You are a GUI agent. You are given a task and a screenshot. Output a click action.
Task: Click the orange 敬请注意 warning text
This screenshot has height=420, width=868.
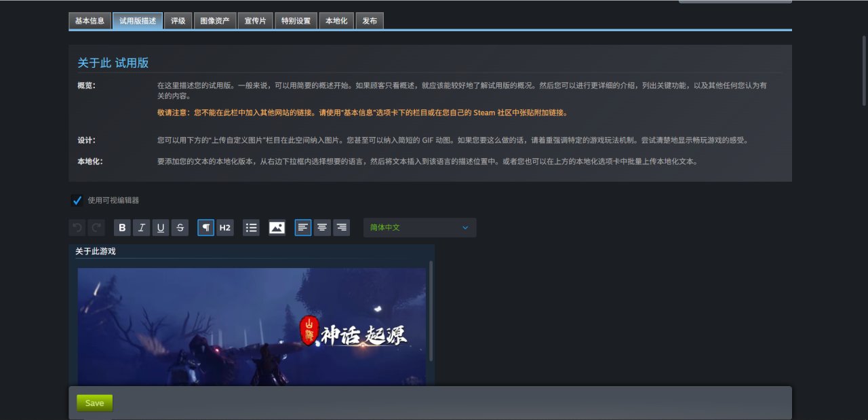click(363, 113)
